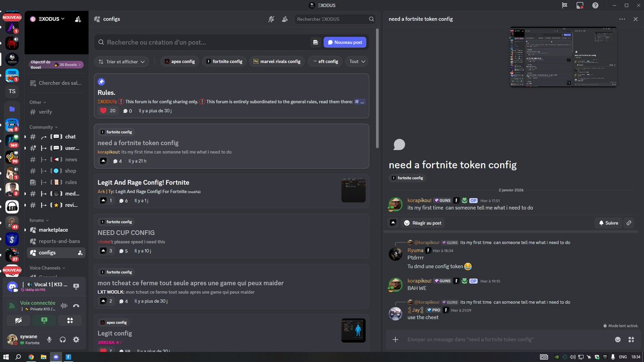Open Legit And Rage Config thumbnail
The height and width of the screenshot is (362, 644).
(x=353, y=190)
